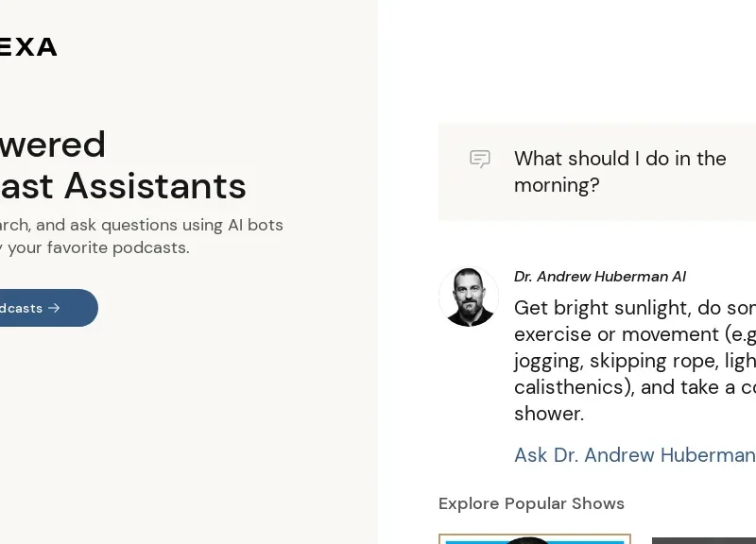Click the EXA logo
This screenshot has height=544, width=756.
click(x=28, y=46)
